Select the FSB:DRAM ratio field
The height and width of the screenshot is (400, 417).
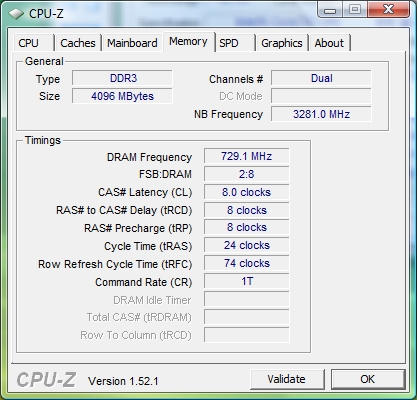(247, 174)
